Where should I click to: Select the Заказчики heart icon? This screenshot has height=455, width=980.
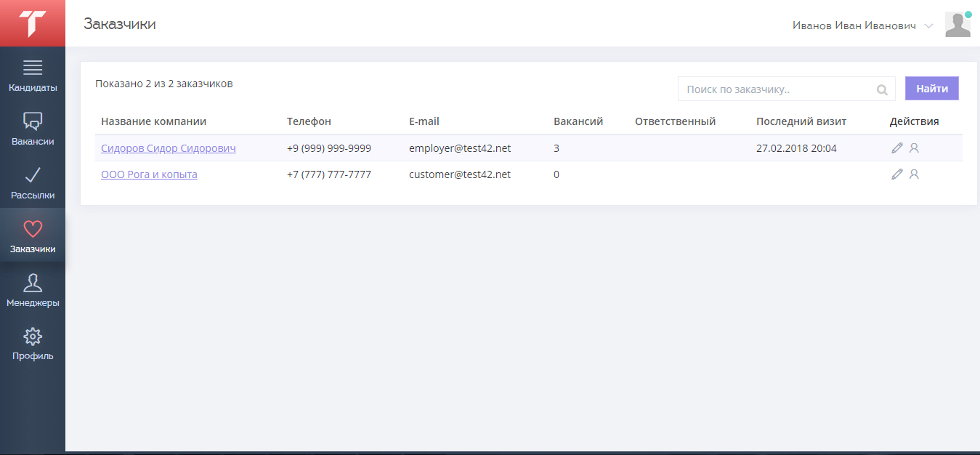click(33, 230)
